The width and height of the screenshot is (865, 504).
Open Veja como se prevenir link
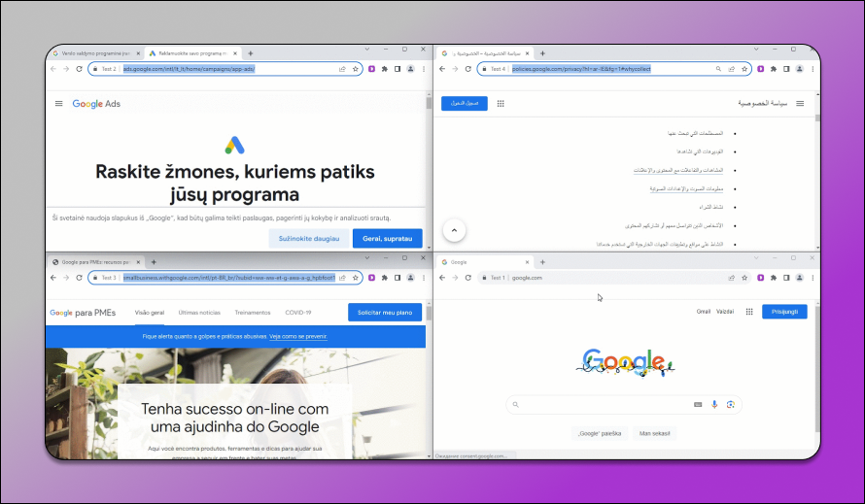[298, 336]
